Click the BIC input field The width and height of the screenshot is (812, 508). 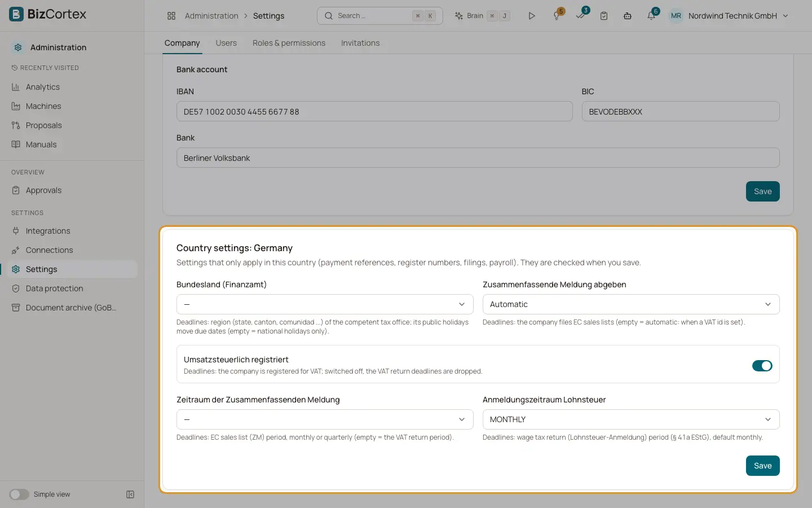pos(681,111)
